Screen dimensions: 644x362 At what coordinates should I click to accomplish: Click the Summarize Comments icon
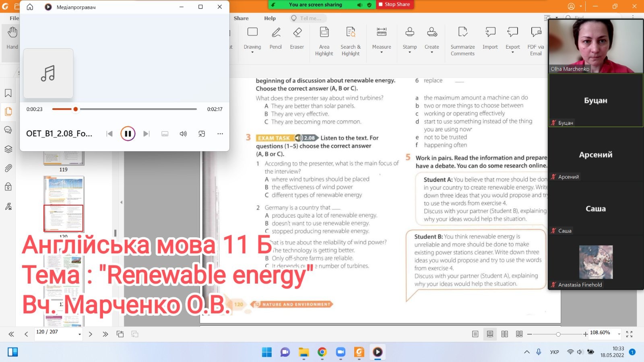pyautogui.click(x=462, y=40)
